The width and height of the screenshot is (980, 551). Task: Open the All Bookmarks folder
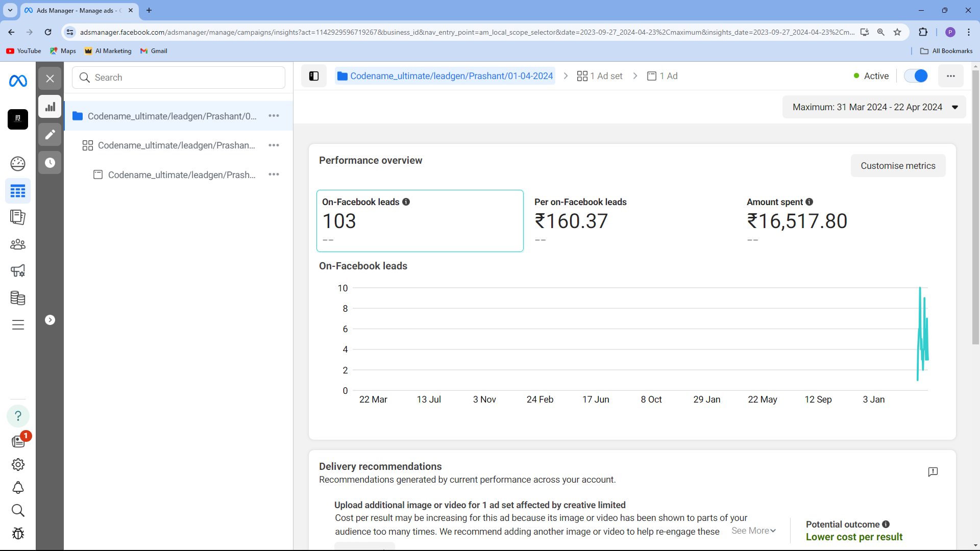(946, 51)
